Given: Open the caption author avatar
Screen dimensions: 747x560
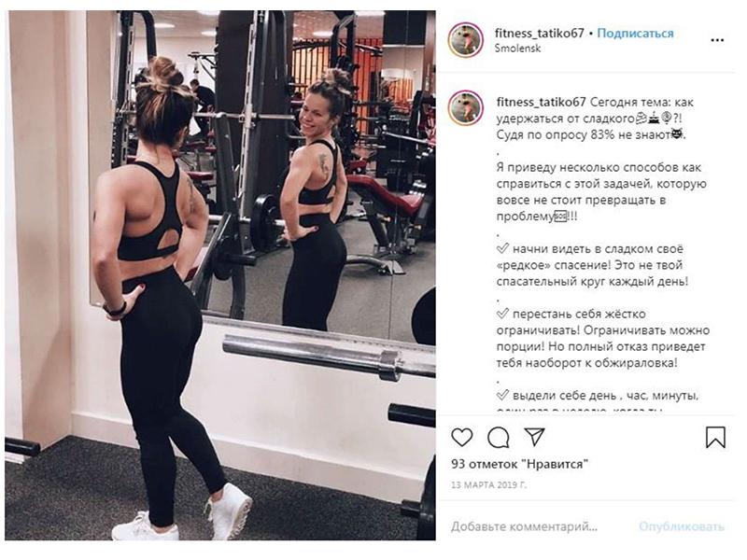Looking at the screenshot, I should (466, 107).
